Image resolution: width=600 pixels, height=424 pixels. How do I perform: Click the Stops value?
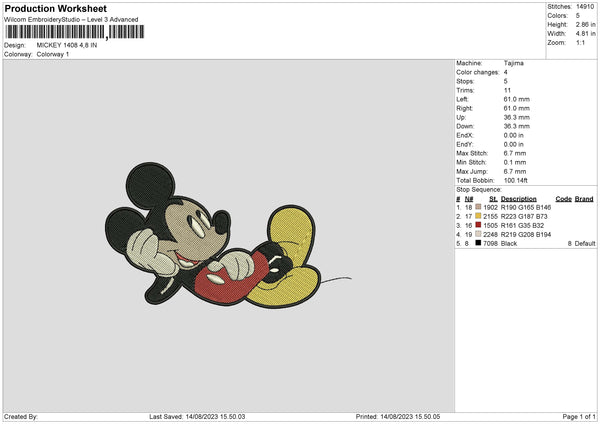(x=505, y=81)
